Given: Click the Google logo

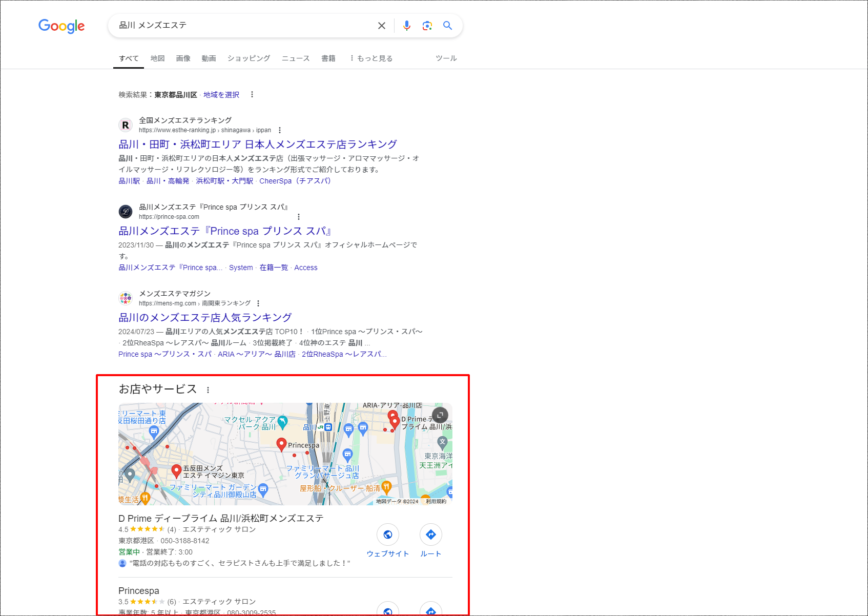Looking at the screenshot, I should coord(61,26).
